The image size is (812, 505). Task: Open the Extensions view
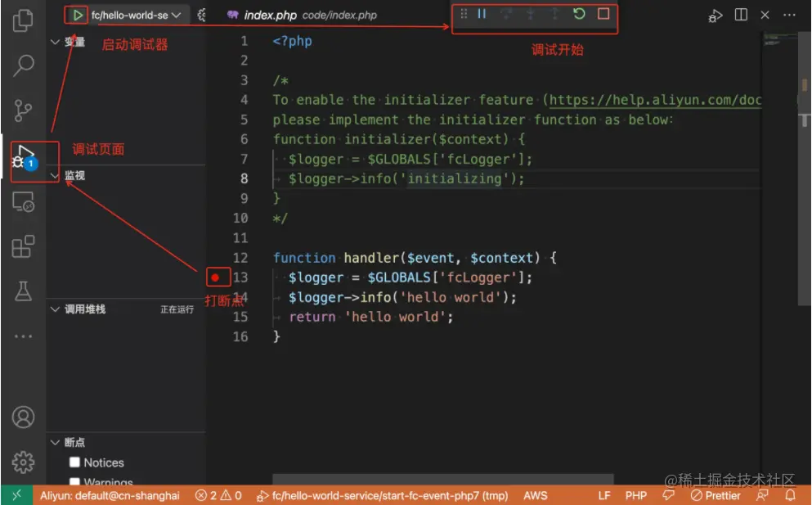tap(23, 246)
